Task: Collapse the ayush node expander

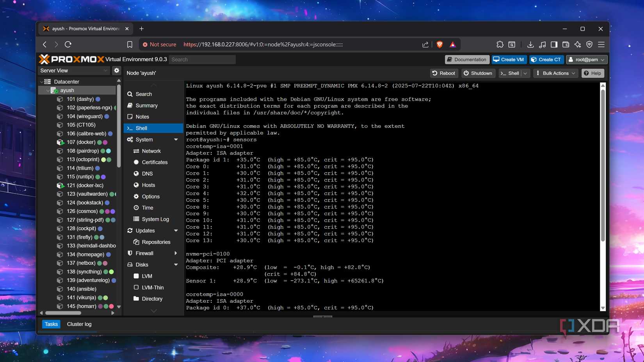Action: [48, 90]
